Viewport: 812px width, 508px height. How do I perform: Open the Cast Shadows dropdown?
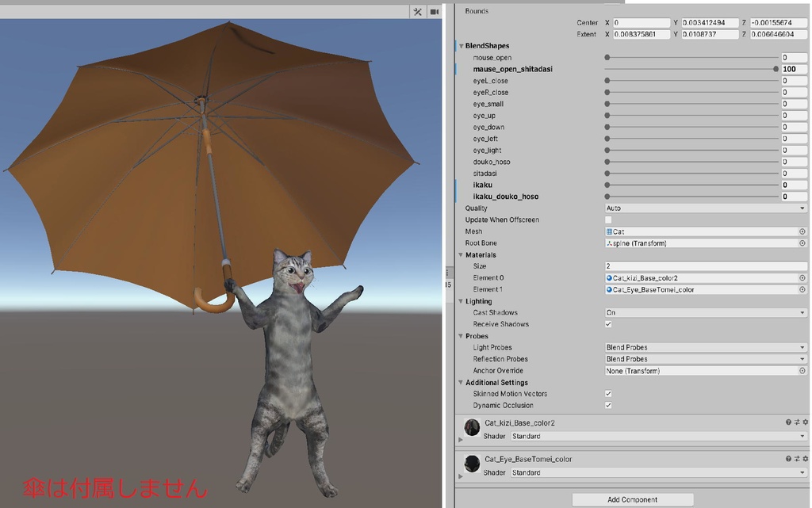point(704,312)
